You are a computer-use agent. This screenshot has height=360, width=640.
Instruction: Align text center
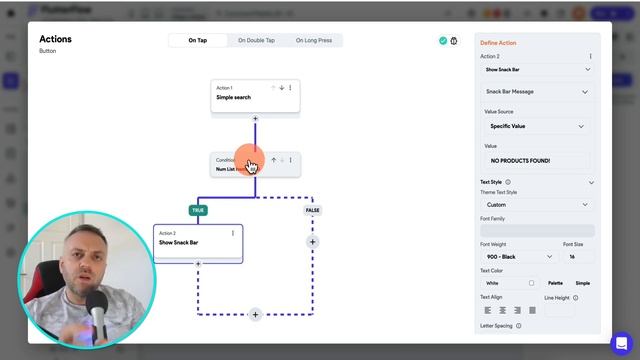[x=502, y=311]
